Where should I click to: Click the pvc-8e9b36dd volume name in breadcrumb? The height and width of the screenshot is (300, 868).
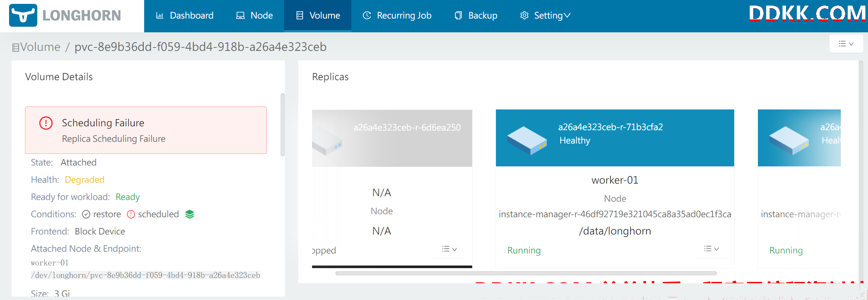[201, 47]
